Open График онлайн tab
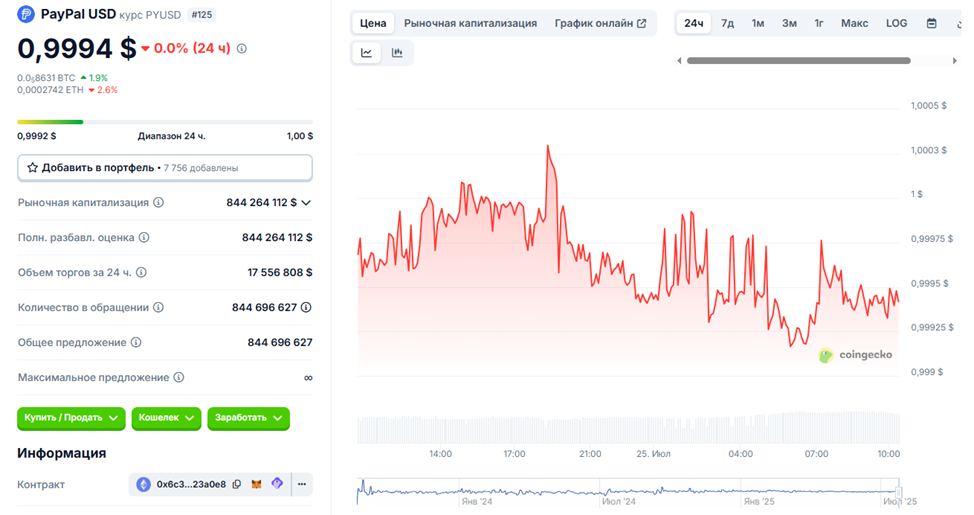 600,24
